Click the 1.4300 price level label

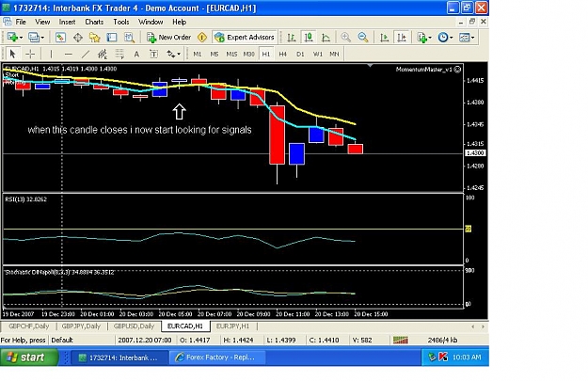[475, 153]
